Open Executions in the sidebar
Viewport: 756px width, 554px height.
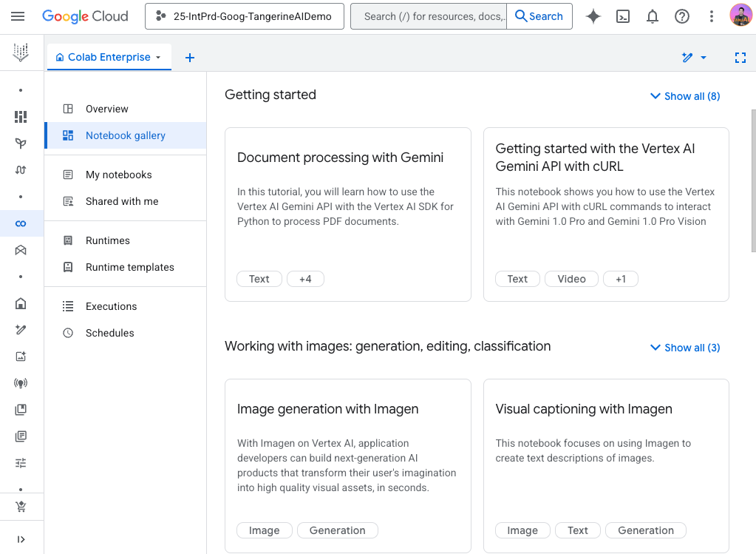point(126,306)
